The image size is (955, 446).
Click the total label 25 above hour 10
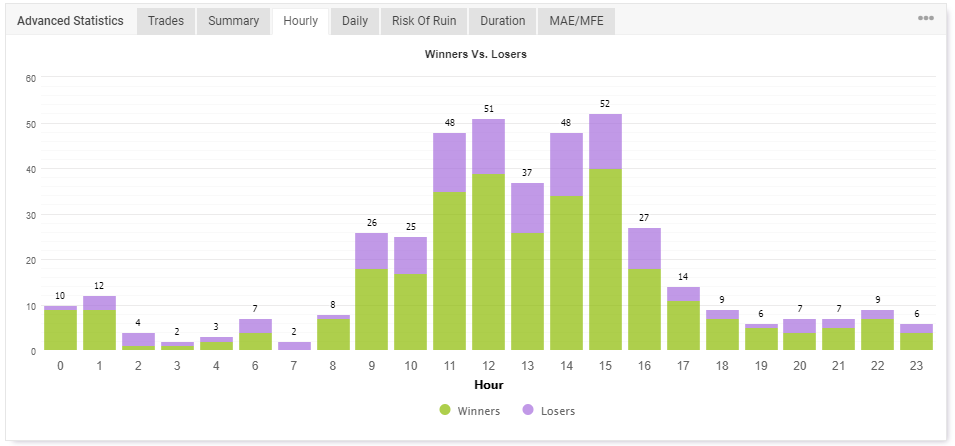[x=411, y=227]
